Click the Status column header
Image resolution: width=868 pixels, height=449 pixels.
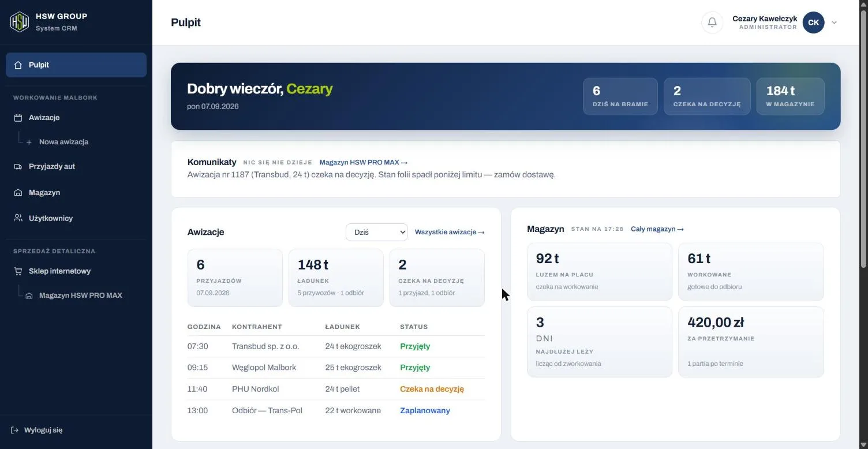pos(414,327)
